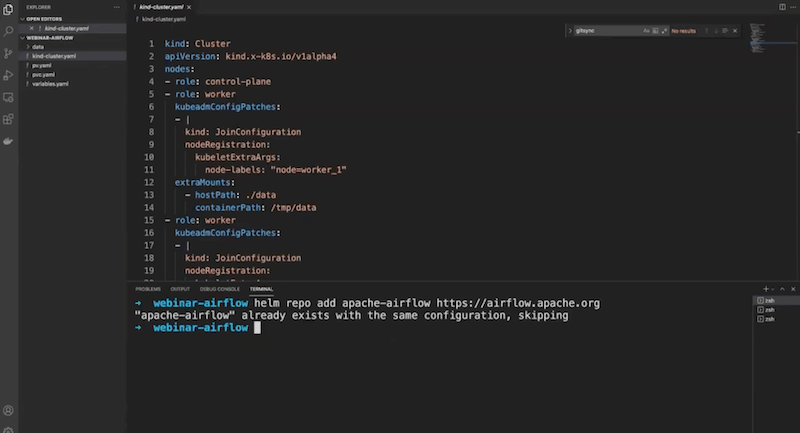Screen dimensions: 800x433
Task: Switch to the PROBLEMS panel tab
Action: click(x=148, y=288)
